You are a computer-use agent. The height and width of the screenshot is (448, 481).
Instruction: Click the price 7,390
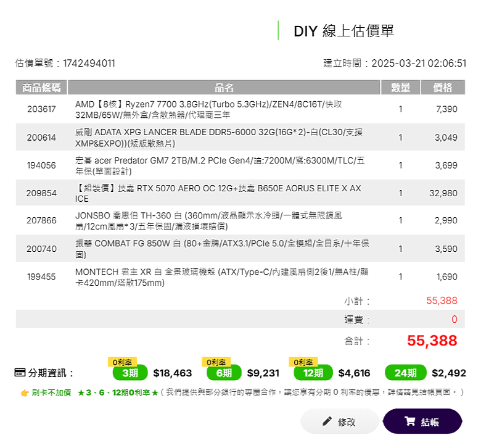point(446,109)
